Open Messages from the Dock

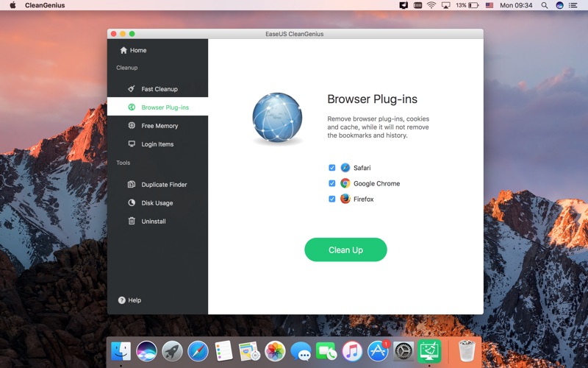pos(301,352)
